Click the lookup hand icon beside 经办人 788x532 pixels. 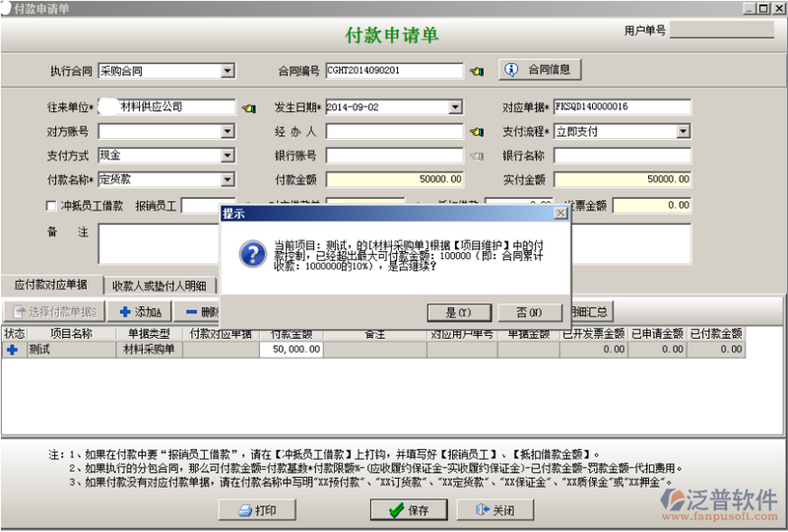[477, 132]
